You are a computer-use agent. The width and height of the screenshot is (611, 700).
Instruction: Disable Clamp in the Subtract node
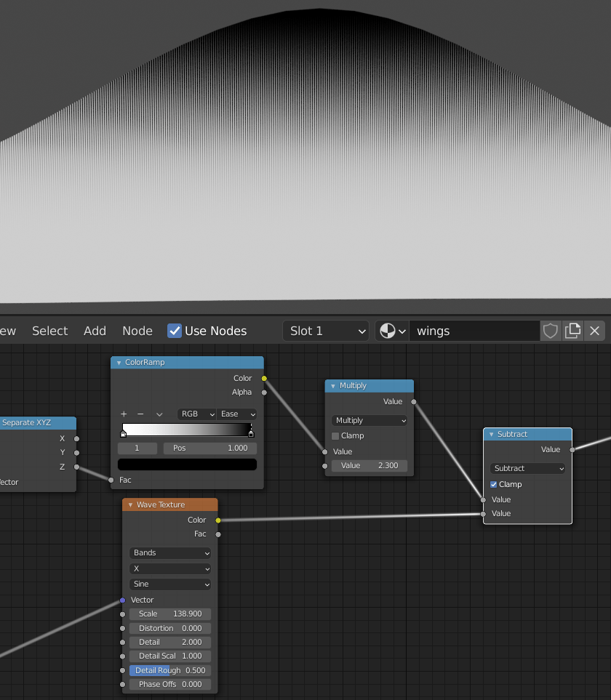[x=493, y=484]
